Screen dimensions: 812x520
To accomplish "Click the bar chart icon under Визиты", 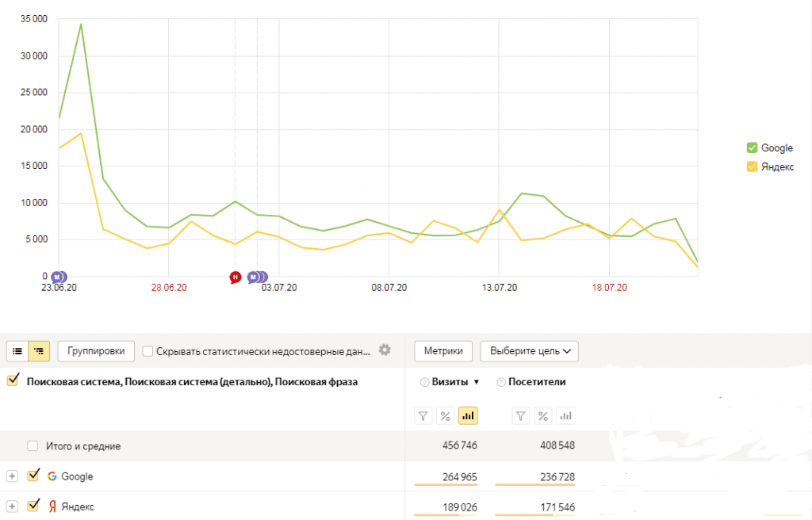I will pos(468,416).
